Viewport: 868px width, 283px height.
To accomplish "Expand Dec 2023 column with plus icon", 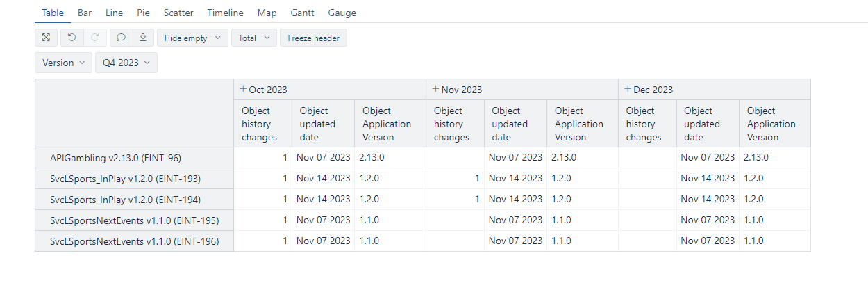I will point(628,89).
